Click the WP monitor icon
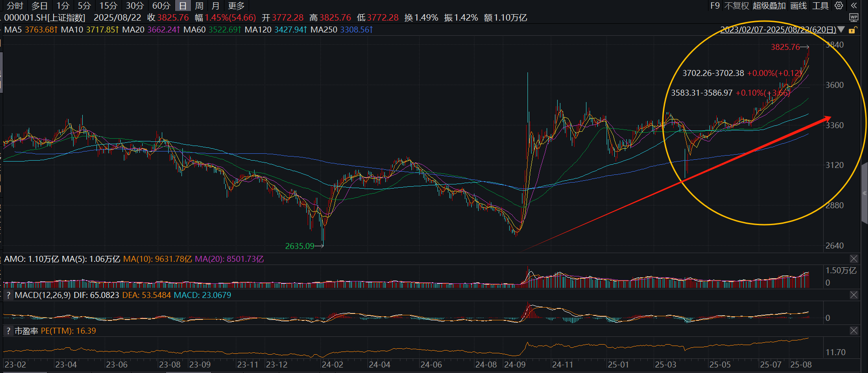The height and width of the screenshot is (373, 868). (853, 17)
